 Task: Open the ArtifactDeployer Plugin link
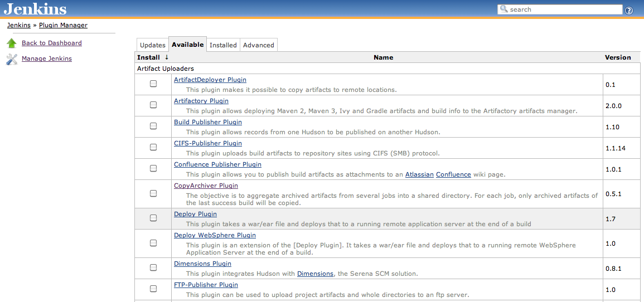point(210,80)
